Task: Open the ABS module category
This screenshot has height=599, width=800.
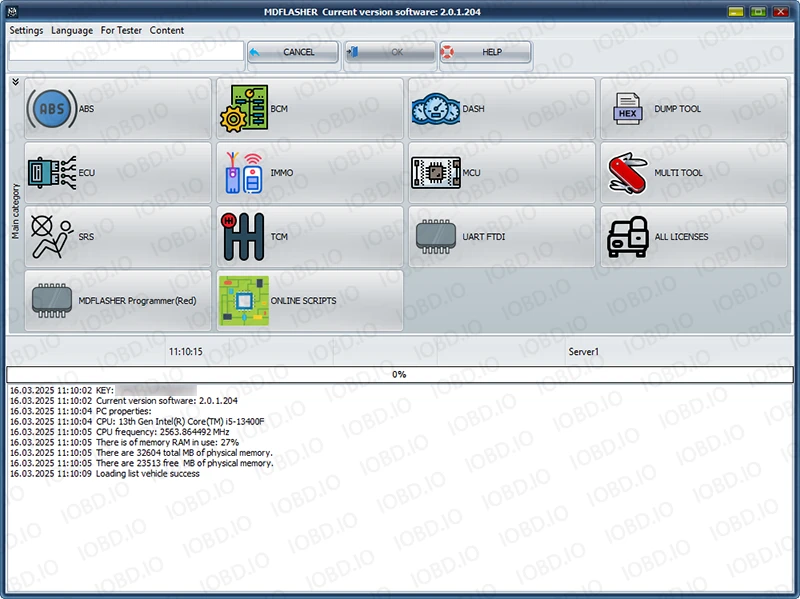Action: 118,109
